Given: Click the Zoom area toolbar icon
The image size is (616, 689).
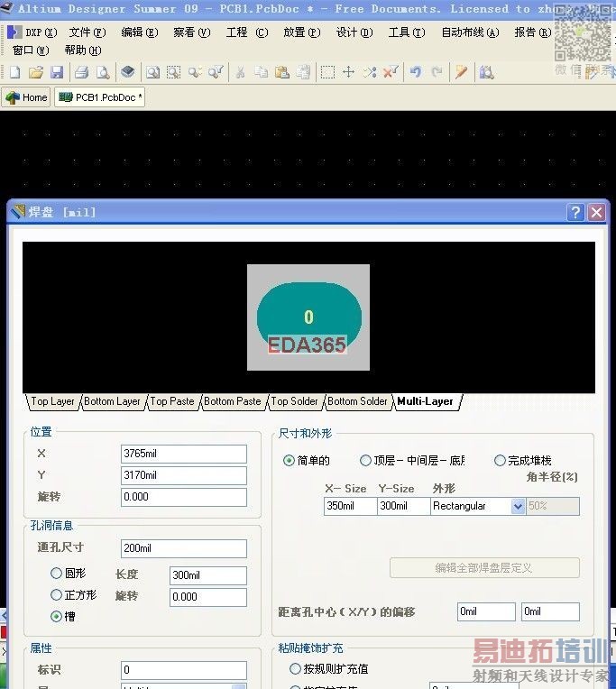Looking at the screenshot, I should (x=174, y=72).
